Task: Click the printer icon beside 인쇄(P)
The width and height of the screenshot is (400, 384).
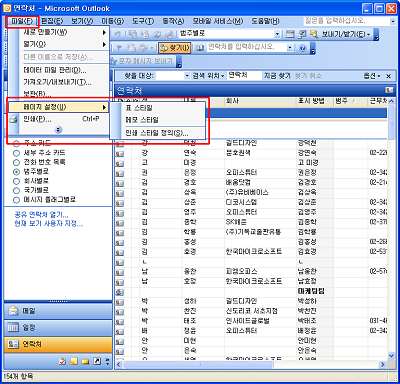Action: coord(14,119)
